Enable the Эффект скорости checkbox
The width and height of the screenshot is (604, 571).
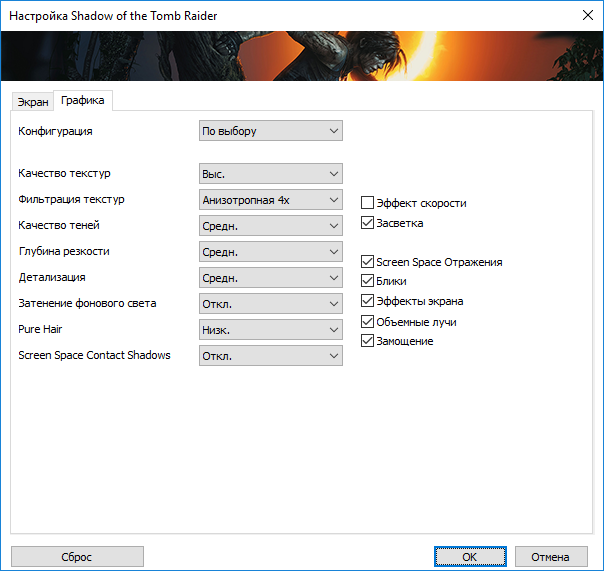coord(368,203)
